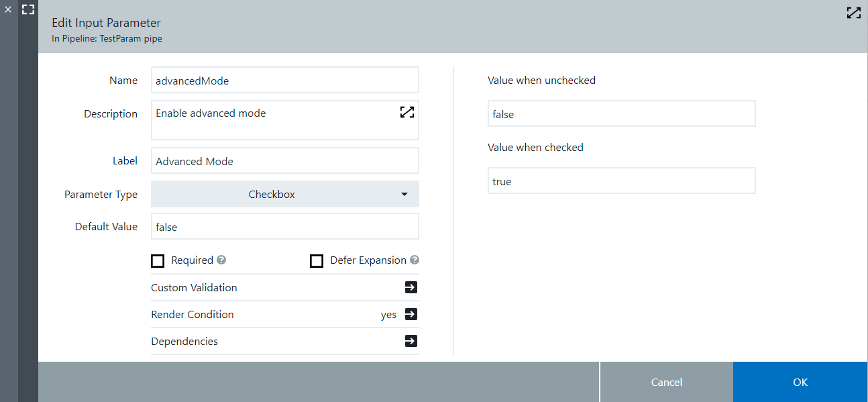
Task: Confirm changes with the OK button
Action: click(x=800, y=382)
